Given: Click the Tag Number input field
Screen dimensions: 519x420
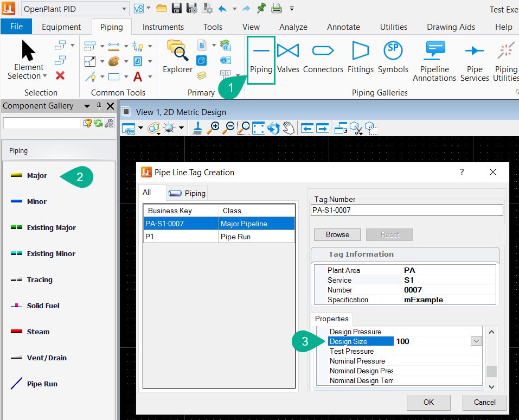Looking at the screenshot, I should [407, 210].
